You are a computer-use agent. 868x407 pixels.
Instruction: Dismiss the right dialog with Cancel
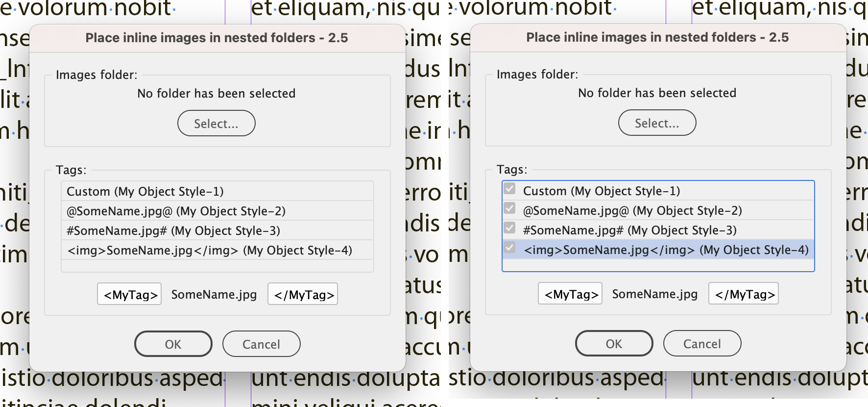[x=702, y=344]
